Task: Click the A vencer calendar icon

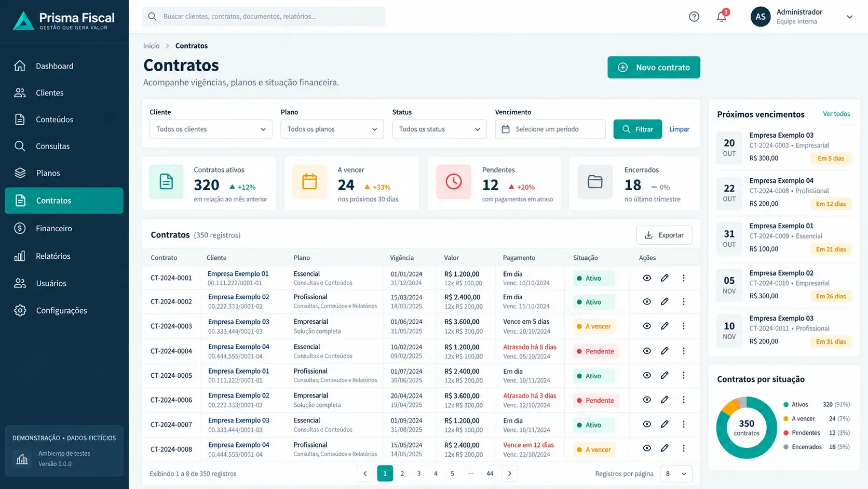Action: [309, 182]
